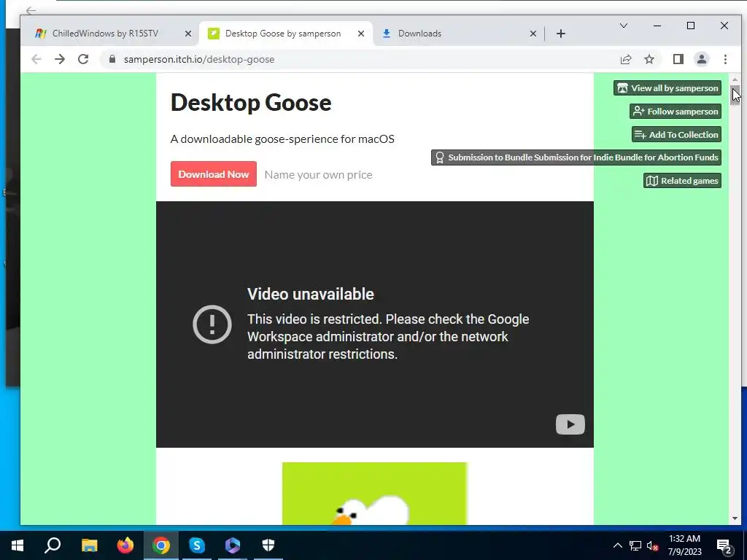Viewport: 747px width, 560px height.
Task: Close the Desktop Goose by samperson tab
Action: pos(361,34)
